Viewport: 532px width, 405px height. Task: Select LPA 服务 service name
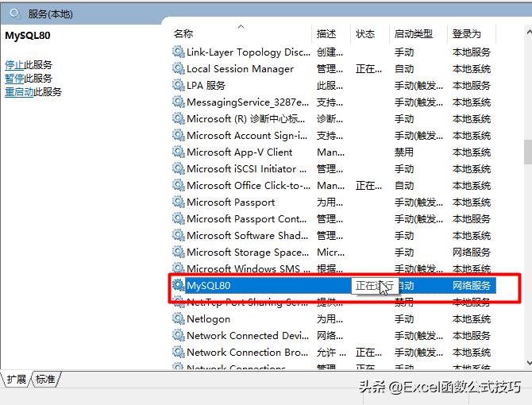point(206,86)
